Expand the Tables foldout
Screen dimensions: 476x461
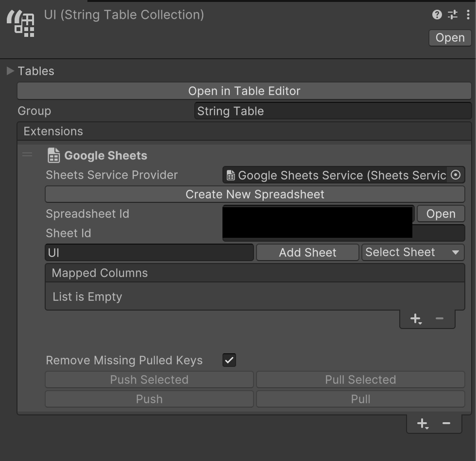[10, 71]
